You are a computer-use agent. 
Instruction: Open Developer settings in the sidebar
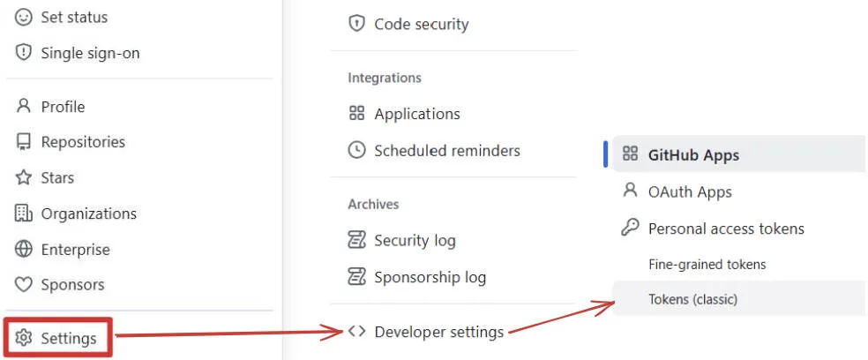click(x=438, y=332)
